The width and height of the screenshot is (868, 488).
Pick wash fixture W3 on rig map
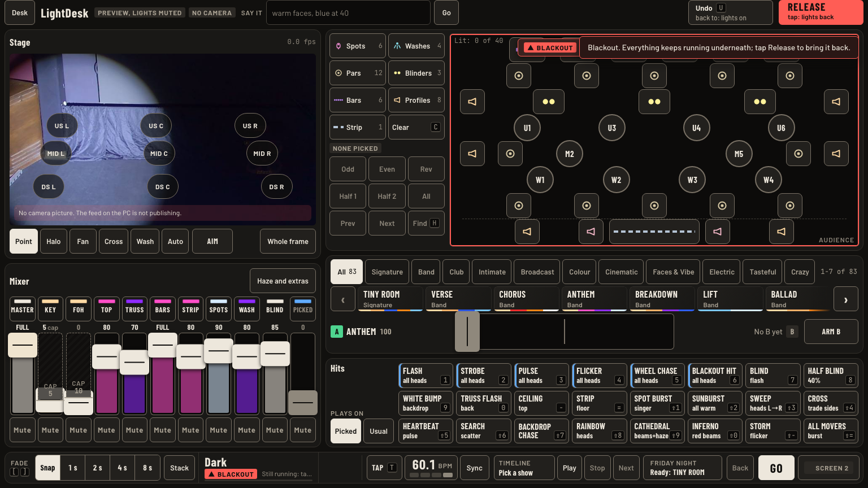[692, 180]
